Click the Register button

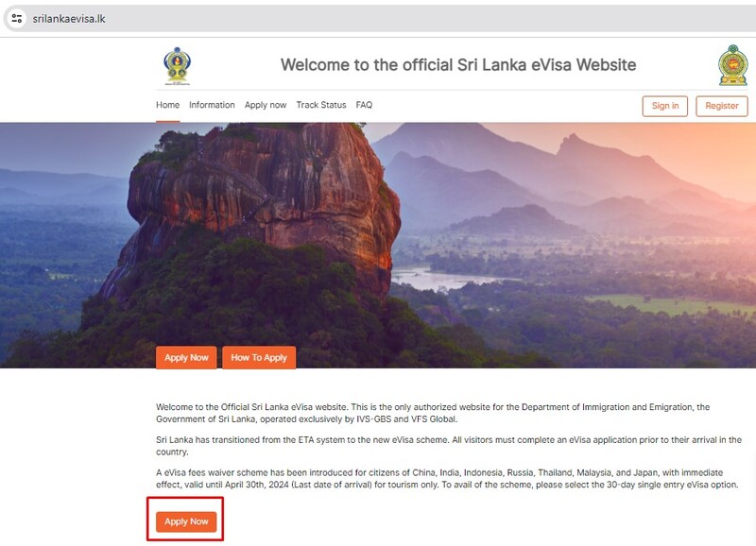tap(722, 106)
